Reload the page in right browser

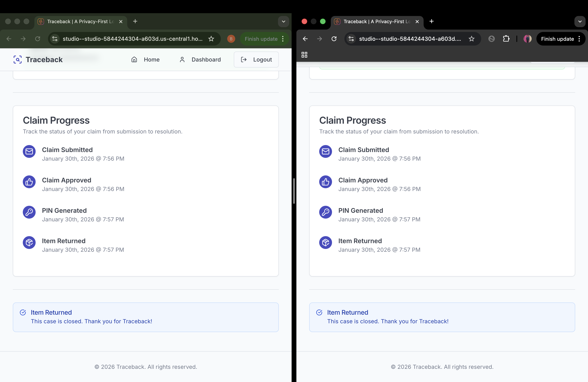coord(334,39)
